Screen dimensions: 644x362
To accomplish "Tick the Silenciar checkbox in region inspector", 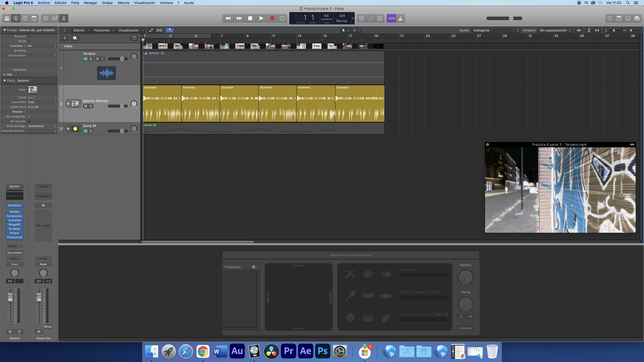I will pyautogui.click(x=29, y=36).
